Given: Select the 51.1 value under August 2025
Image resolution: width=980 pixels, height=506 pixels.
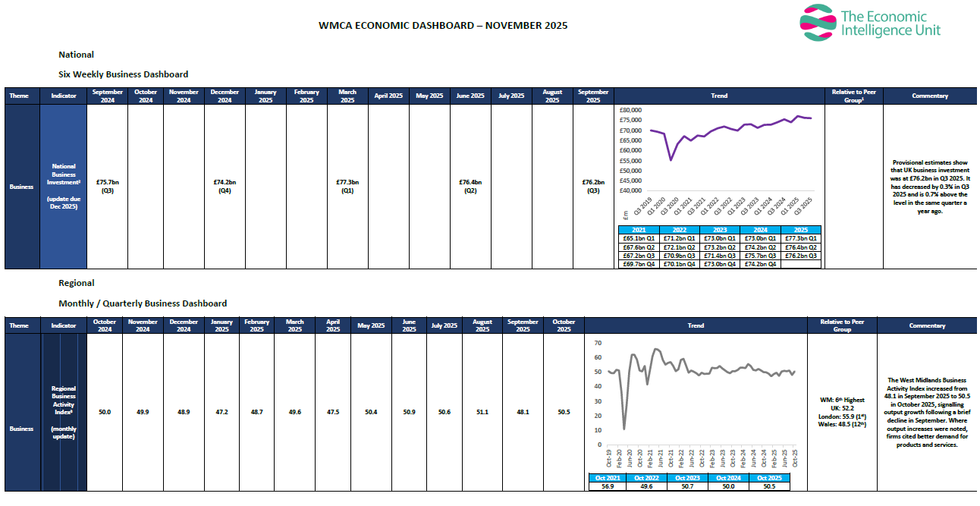Looking at the screenshot, I should (x=482, y=412).
